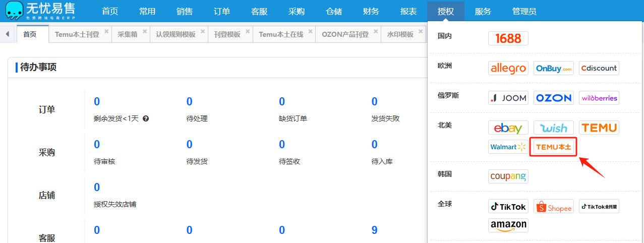Select the Shopee platform logo
The width and height of the screenshot is (644, 243).
point(553,206)
